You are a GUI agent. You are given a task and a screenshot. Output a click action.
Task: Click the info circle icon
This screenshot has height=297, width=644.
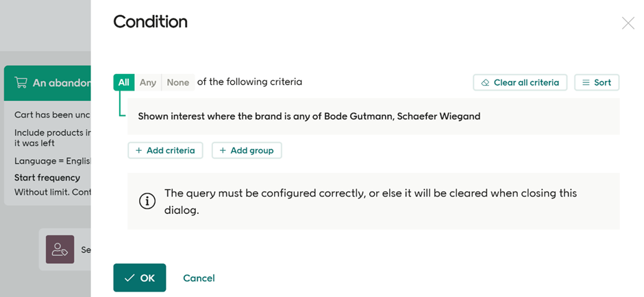147,201
